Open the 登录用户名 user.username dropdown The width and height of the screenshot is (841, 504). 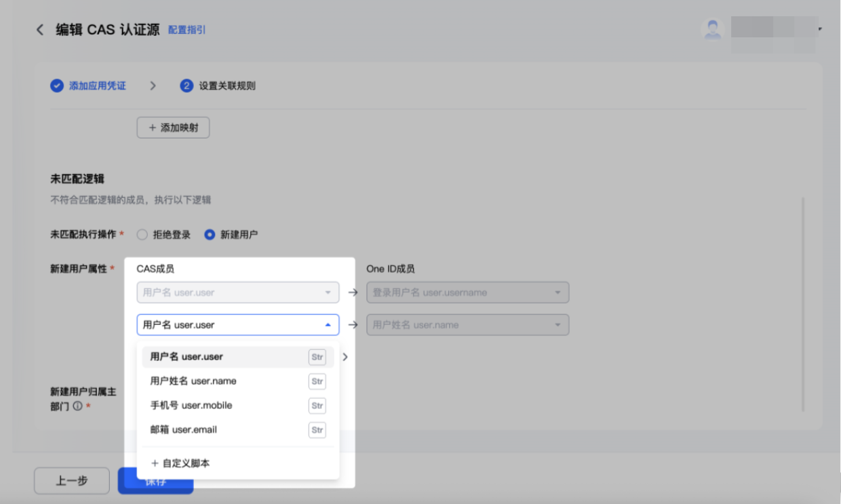coord(468,292)
